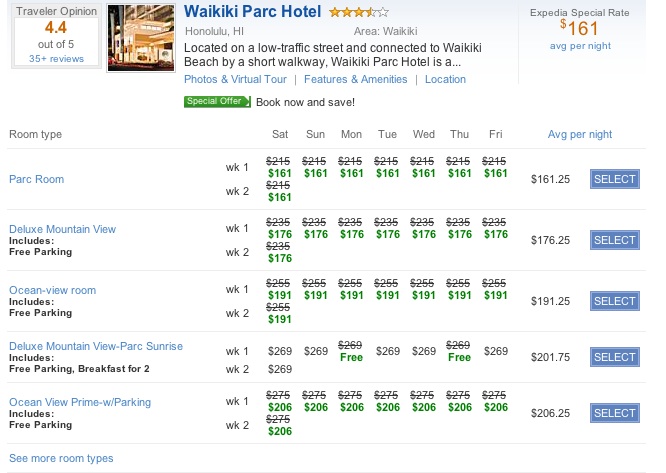Viewport: 666px width, 473px height.
Task: Click the Special Offer green badge
Action: click(217, 101)
